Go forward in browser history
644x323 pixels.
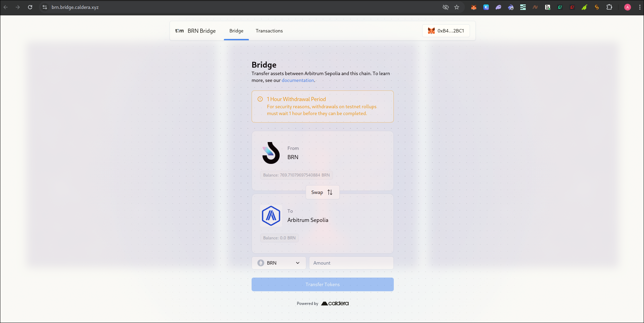pos(18,7)
